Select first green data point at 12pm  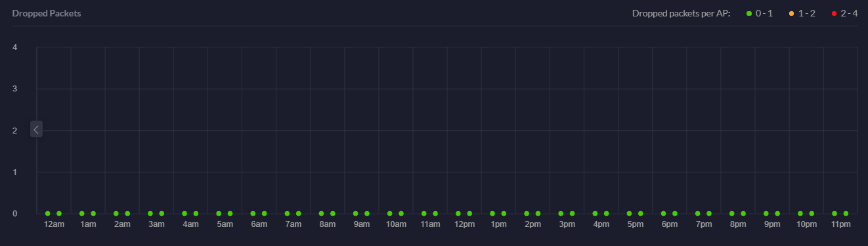point(458,213)
